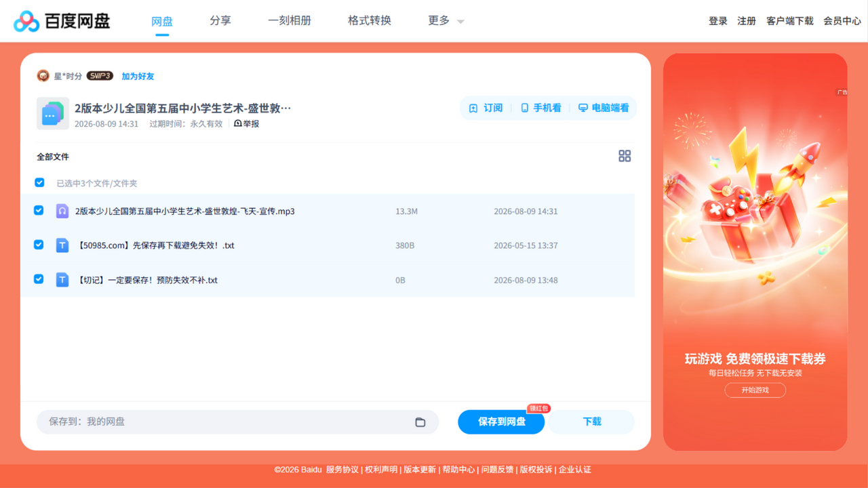Click the 客户端下载 link

pos(790,21)
